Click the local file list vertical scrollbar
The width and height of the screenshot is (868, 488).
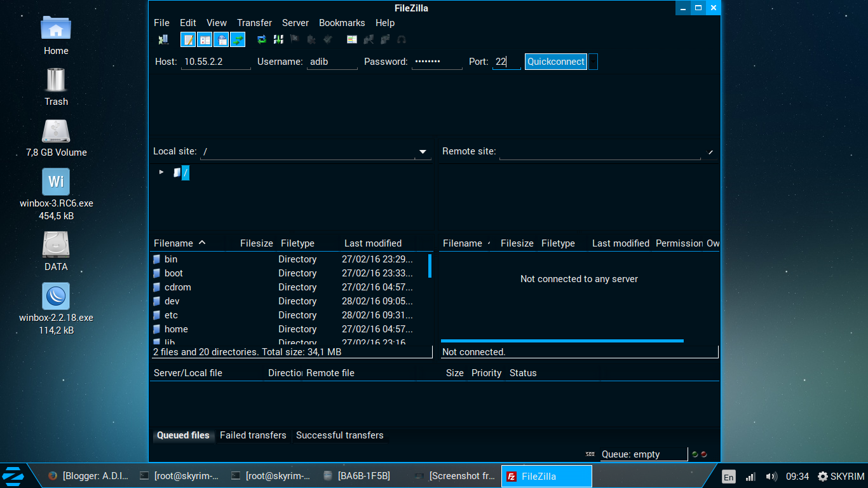click(430, 266)
